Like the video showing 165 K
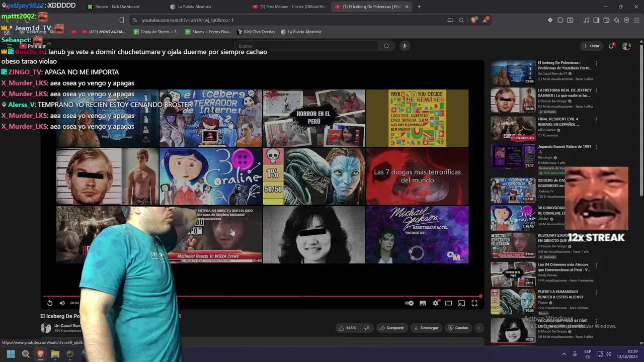The height and width of the screenshot is (362, 644). [348, 328]
